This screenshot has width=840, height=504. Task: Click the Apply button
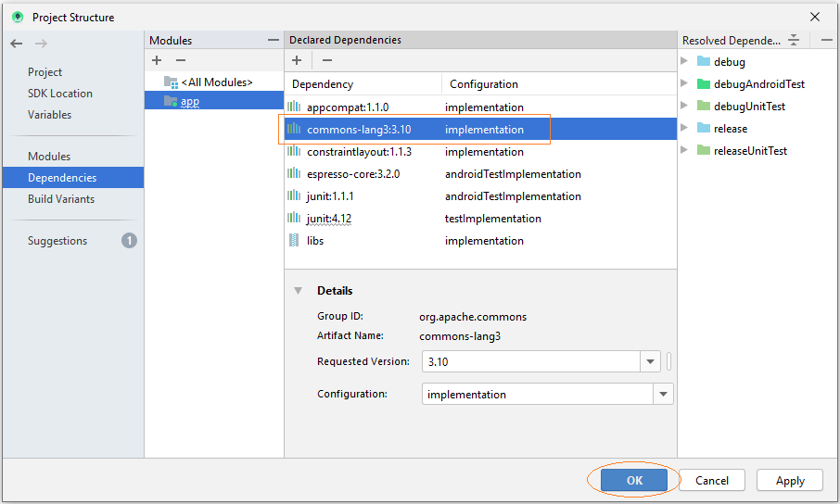[x=790, y=481]
